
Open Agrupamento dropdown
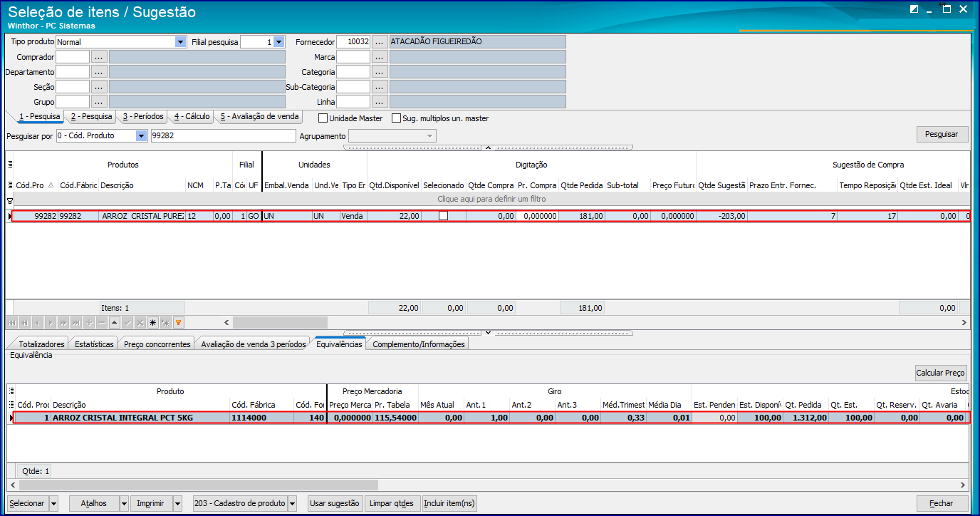pos(430,136)
